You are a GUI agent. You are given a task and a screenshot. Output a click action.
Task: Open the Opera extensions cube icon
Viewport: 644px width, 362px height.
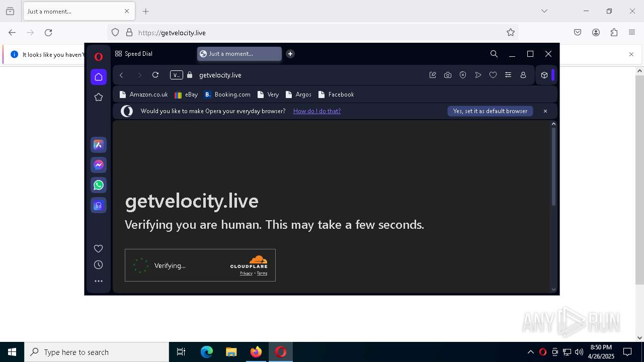coord(544,75)
